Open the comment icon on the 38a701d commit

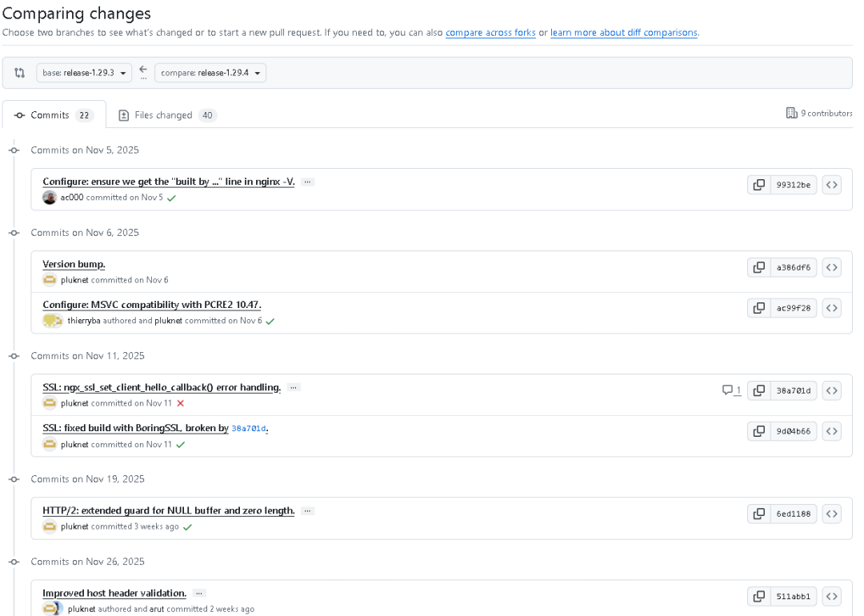pyautogui.click(x=731, y=390)
